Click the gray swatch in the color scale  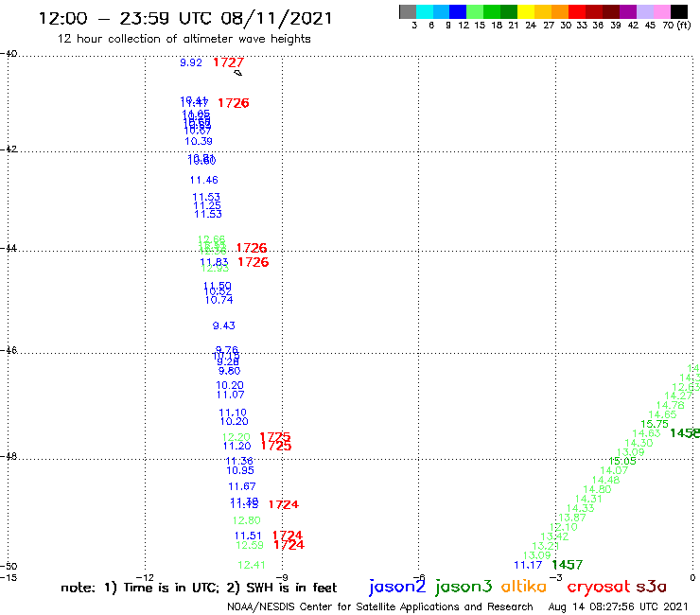click(x=408, y=11)
